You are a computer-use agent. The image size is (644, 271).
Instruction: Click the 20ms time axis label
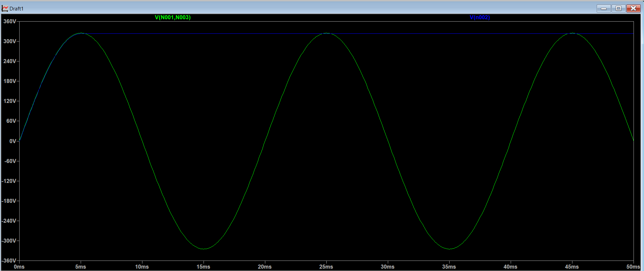265,267
